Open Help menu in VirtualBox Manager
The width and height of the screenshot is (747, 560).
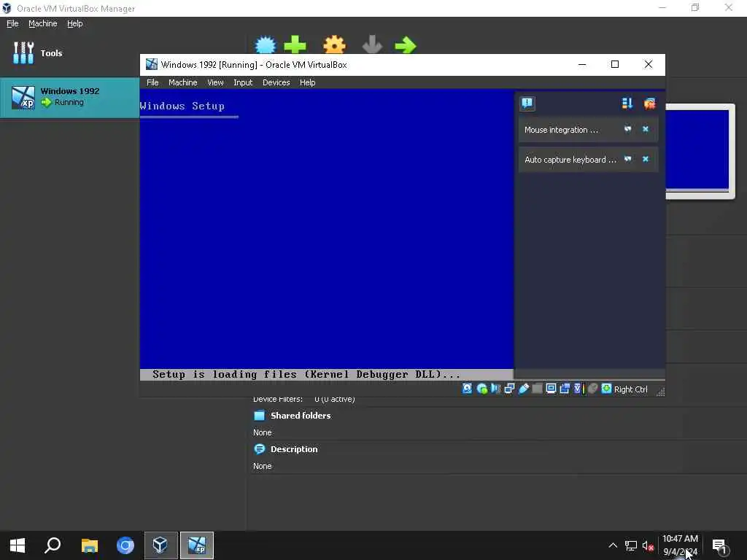pos(75,23)
